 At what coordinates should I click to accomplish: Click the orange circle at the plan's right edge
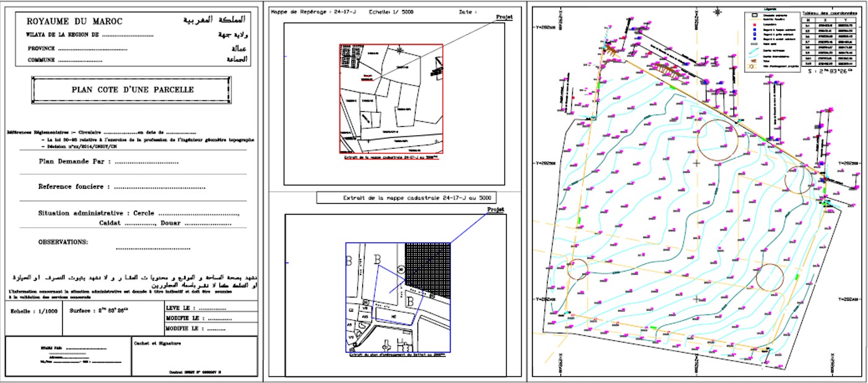[x=799, y=180]
